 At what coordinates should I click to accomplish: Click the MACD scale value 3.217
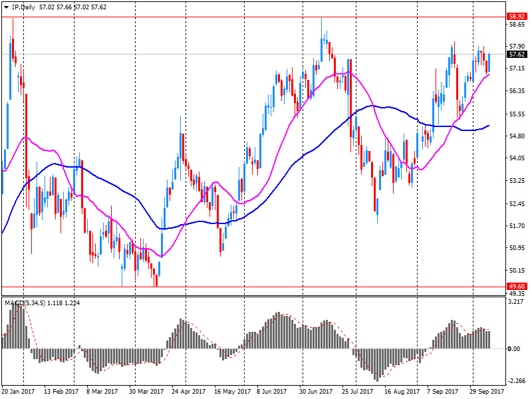point(516,302)
